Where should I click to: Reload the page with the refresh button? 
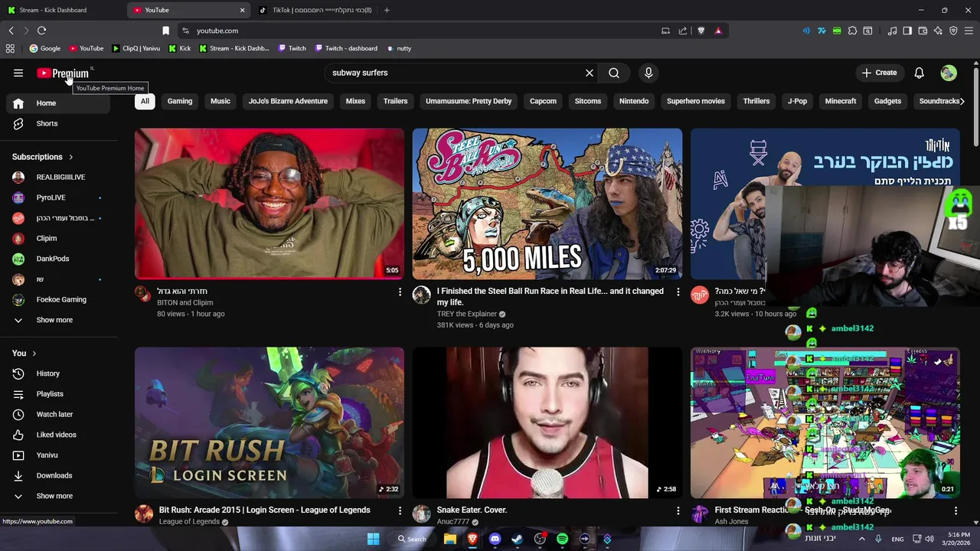click(41, 31)
